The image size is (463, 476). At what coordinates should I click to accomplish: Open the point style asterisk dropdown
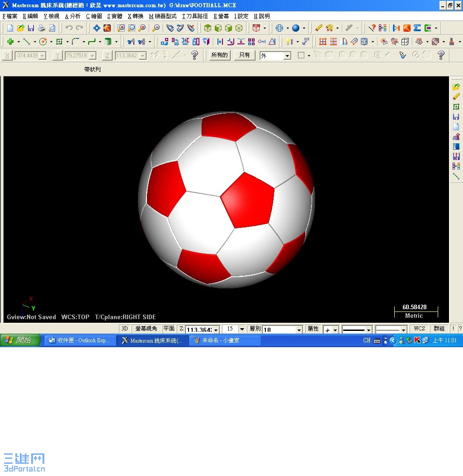point(335,330)
